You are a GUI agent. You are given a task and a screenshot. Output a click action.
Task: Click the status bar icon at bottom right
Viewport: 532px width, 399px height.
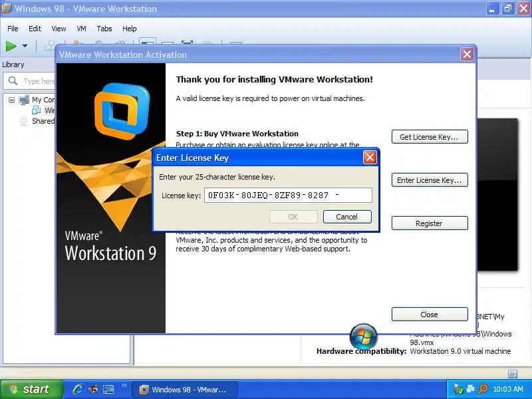pyautogui.click(x=513, y=374)
